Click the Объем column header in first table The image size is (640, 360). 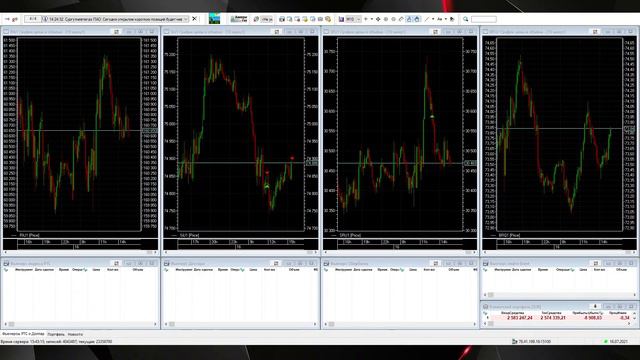click(138, 270)
